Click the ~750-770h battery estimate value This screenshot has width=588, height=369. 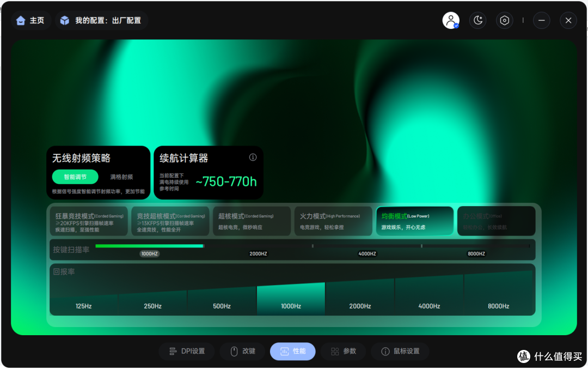coord(226,182)
